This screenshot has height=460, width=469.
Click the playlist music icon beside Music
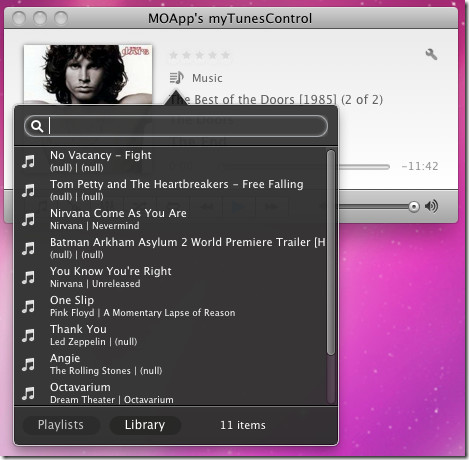(x=176, y=78)
